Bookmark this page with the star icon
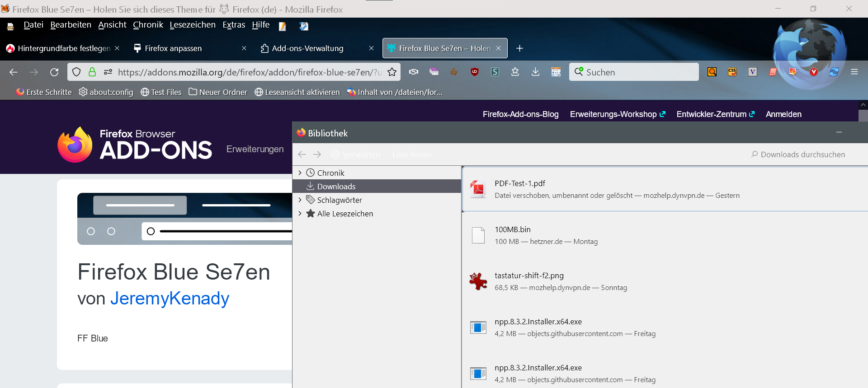 point(392,72)
